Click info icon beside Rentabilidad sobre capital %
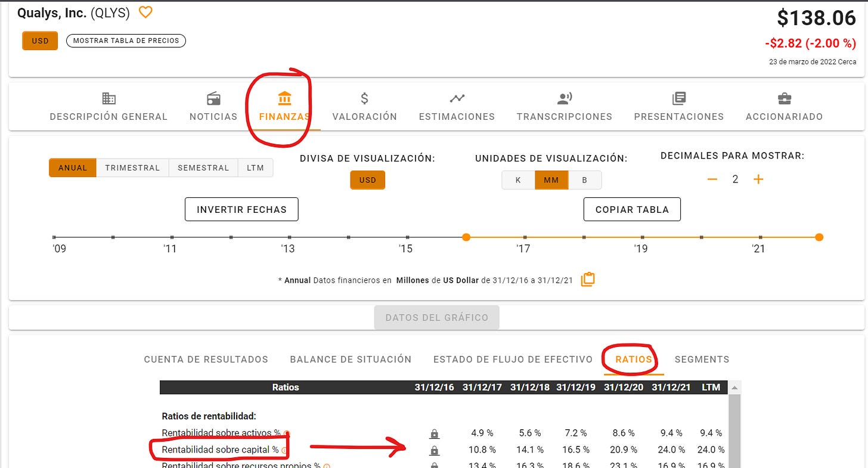 pyautogui.click(x=284, y=450)
